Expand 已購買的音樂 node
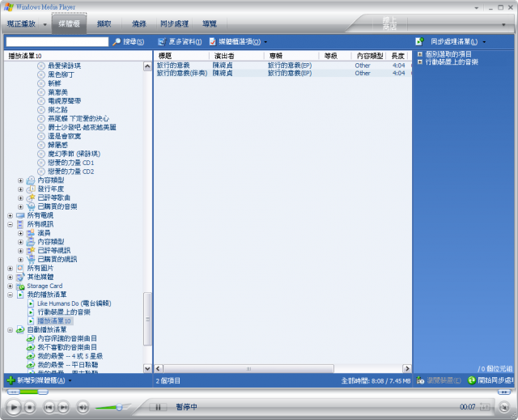The height and width of the screenshot is (420, 518). (20, 207)
